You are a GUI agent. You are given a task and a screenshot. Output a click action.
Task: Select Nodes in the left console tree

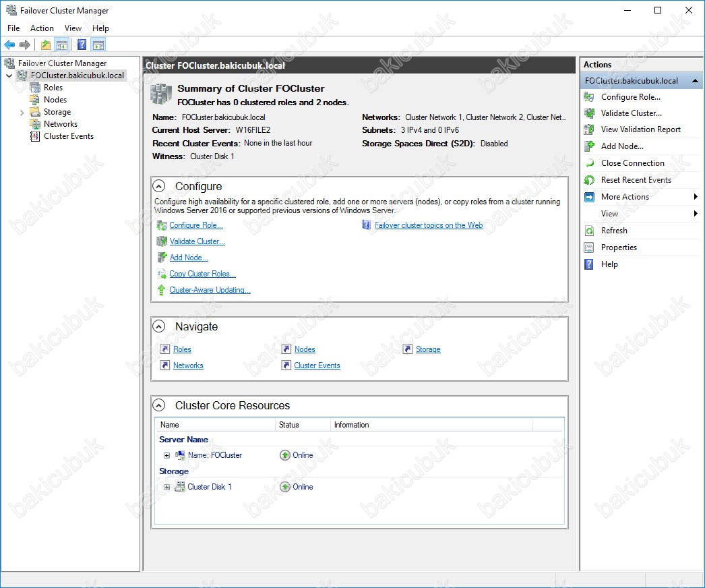55,99
